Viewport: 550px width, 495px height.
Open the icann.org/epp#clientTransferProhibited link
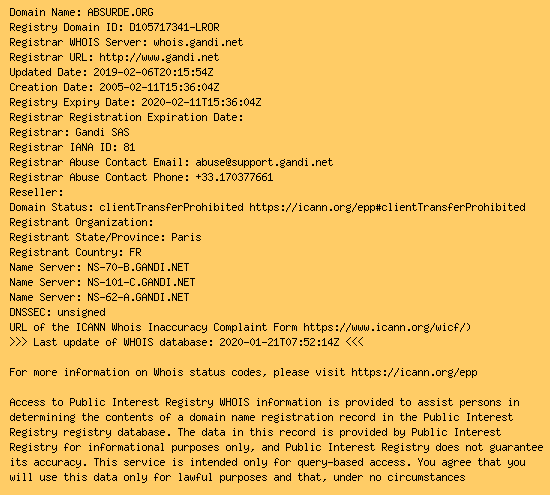387,207
